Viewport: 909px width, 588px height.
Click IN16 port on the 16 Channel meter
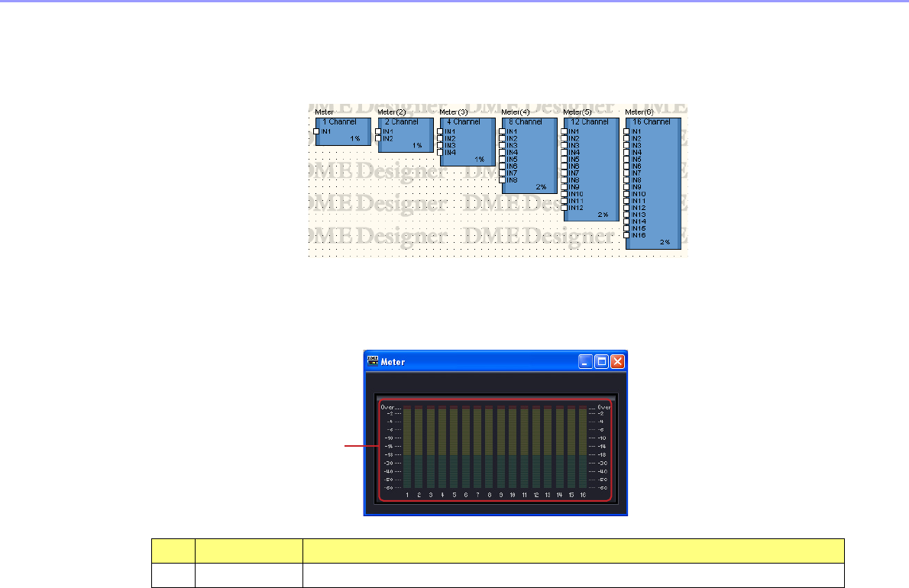(626, 235)
